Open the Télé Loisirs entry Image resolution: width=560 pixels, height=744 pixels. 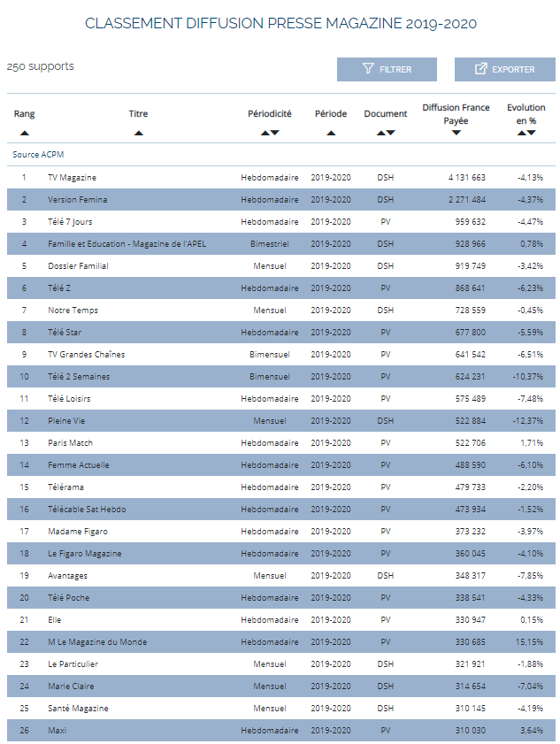(69, 399)
